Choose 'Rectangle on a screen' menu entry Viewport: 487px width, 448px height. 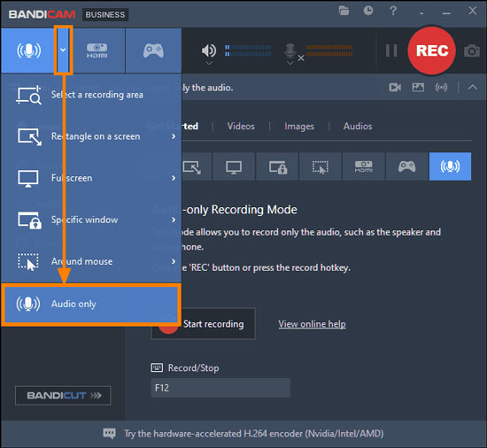pyautogui.click(x=91, y=136)
